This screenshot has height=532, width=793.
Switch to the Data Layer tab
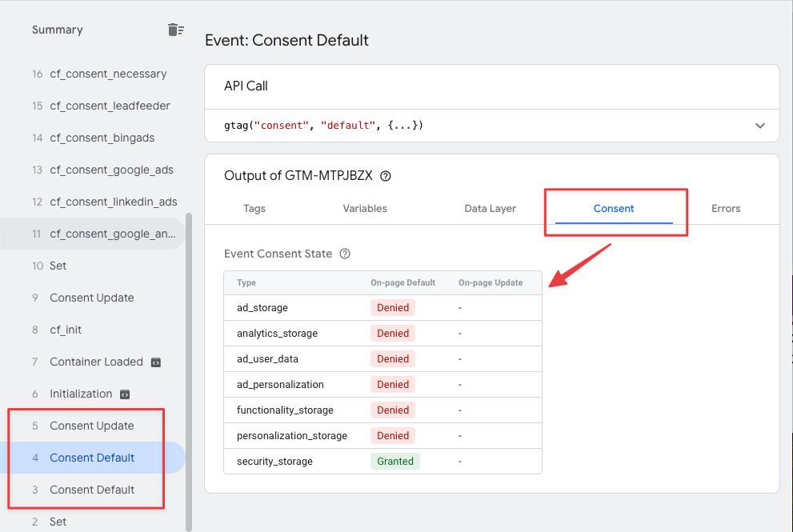(x=490, y=208)
